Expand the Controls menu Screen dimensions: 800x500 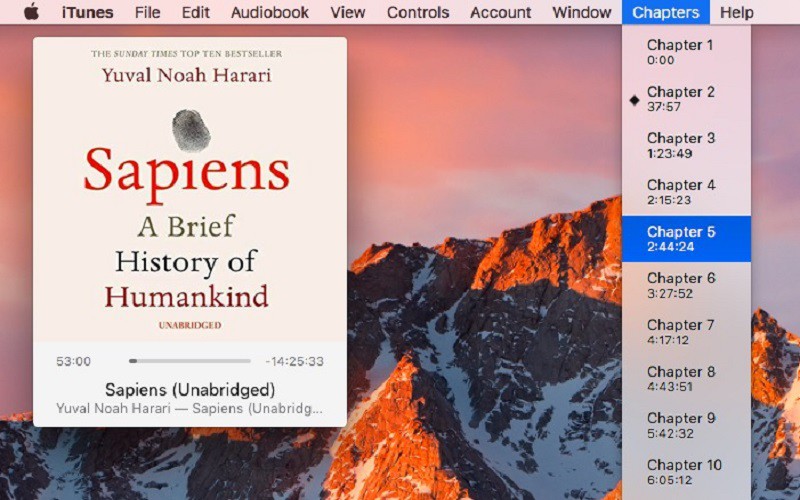click(x=418, y=12)
